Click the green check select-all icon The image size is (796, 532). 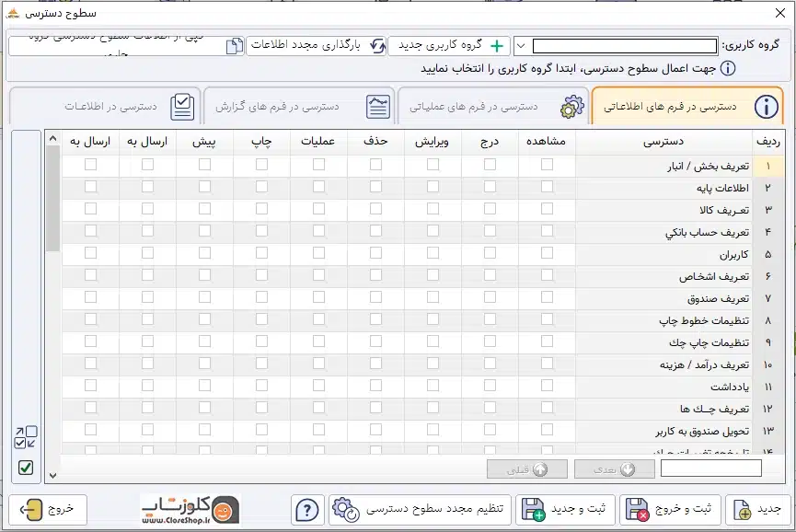[26, 467]
